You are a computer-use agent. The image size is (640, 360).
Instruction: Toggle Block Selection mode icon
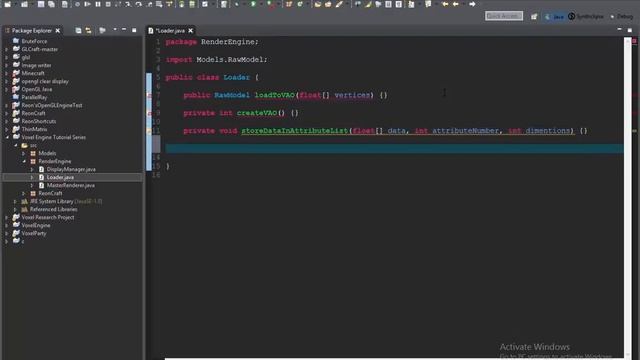388,4
